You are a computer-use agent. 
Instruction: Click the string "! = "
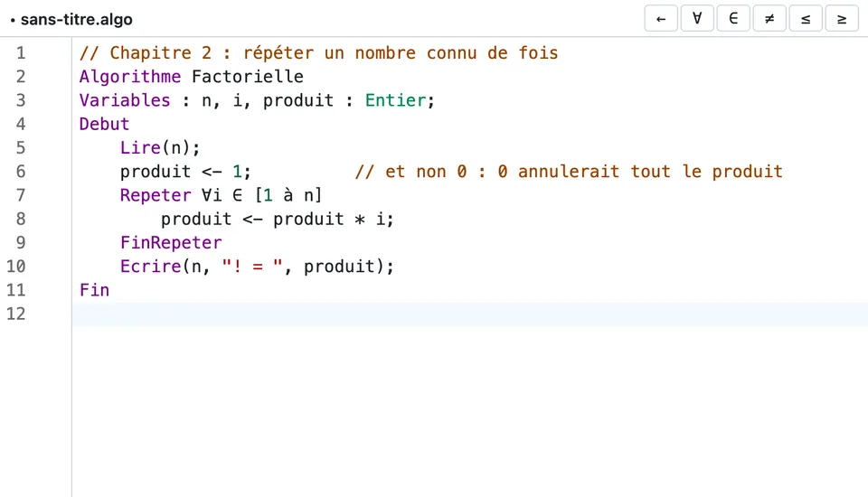tap(252, 267)
